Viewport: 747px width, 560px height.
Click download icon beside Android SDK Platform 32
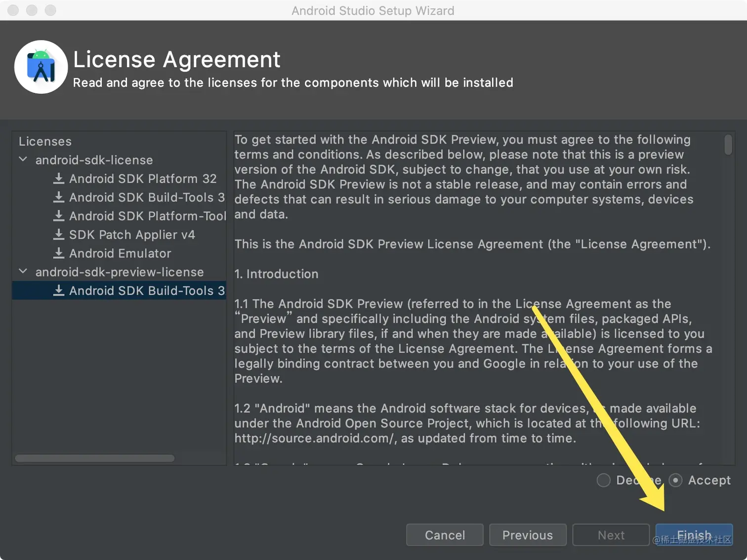tap(59, 178)
